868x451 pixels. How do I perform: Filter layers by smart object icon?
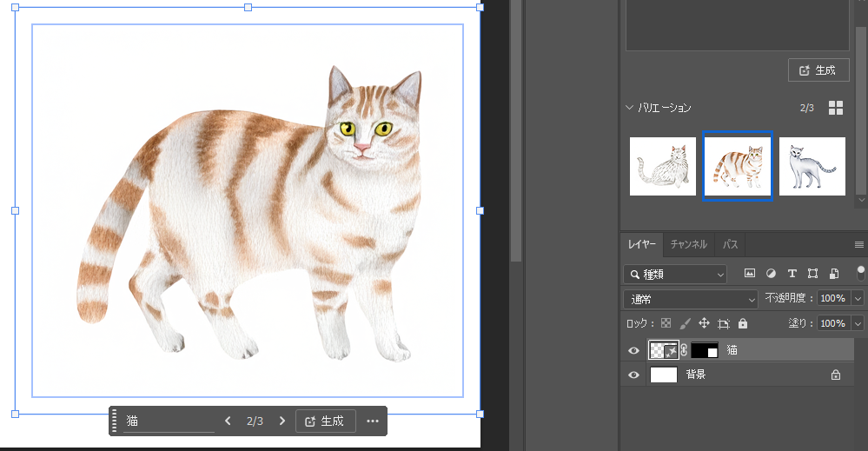[833, 274]
